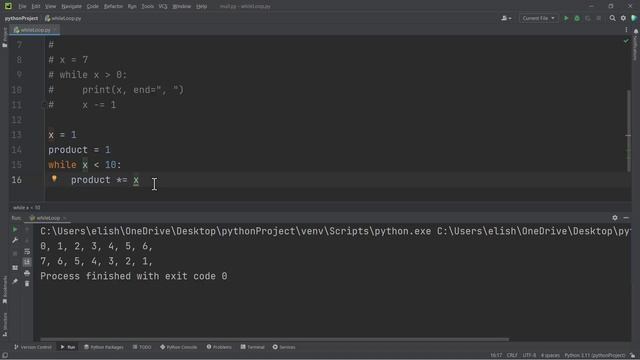Run the current file with the green play icon

coord(566,18)
